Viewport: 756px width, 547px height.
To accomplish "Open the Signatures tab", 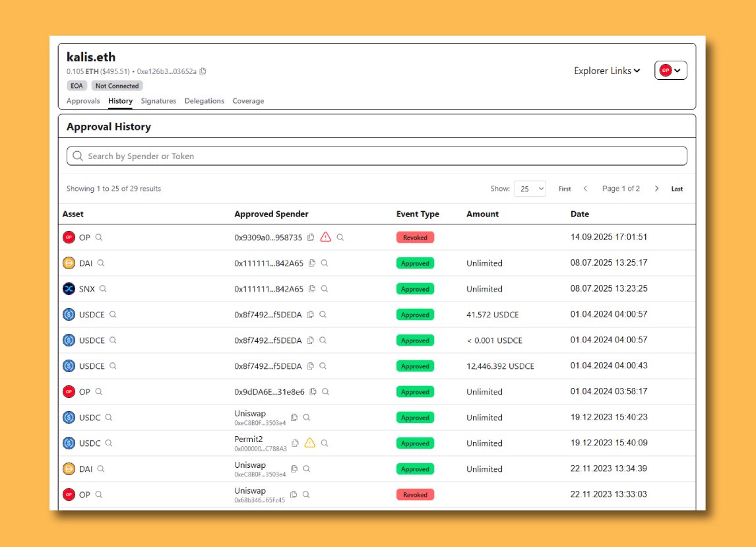I will [158, 101].
